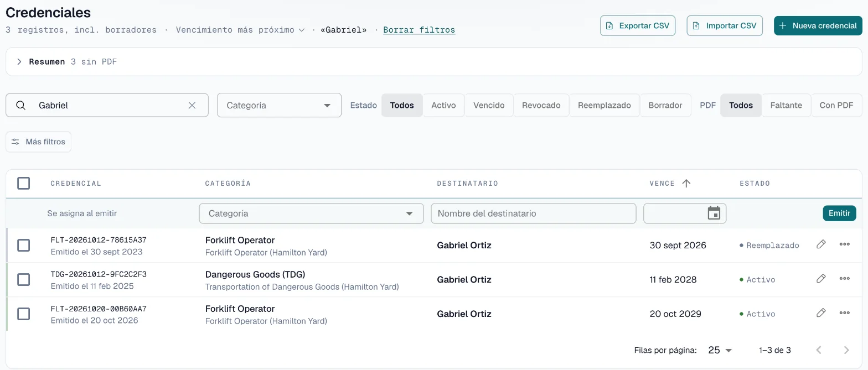The image size is (868, 370).
Task: Create a Nueva credencial
Action: point(818,25)
